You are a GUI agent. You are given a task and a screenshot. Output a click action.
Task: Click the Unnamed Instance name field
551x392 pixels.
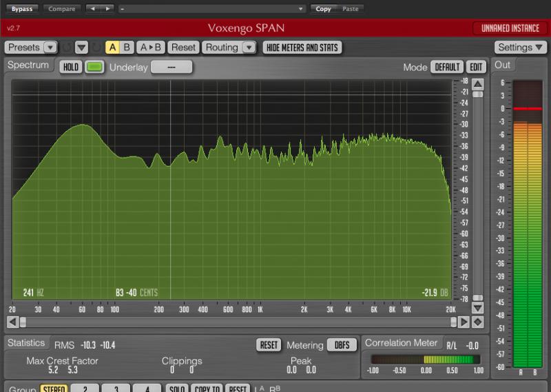coord(510,28)
